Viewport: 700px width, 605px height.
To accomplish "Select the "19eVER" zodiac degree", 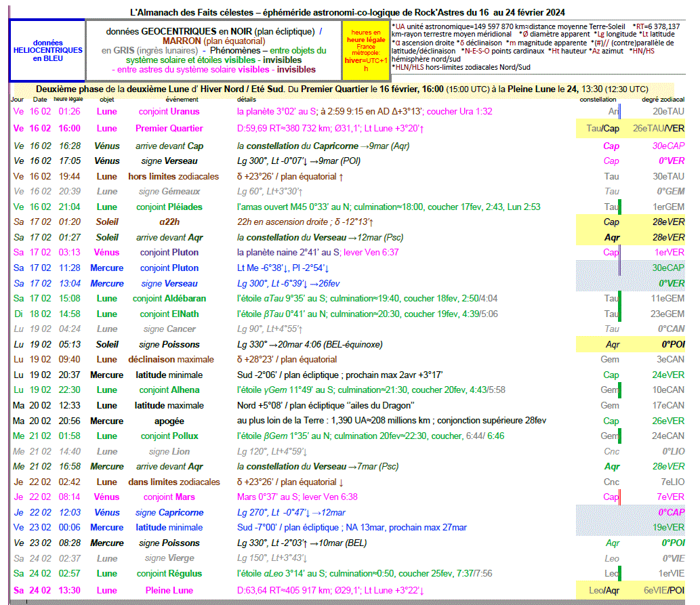I will point(668,527).
